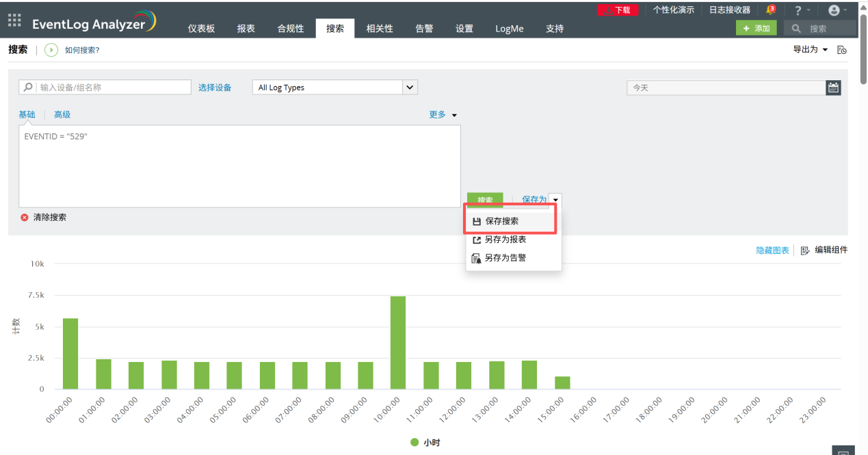Open the apps grid menu icon
The image size is (868, 455).
[x=14, y=21]
